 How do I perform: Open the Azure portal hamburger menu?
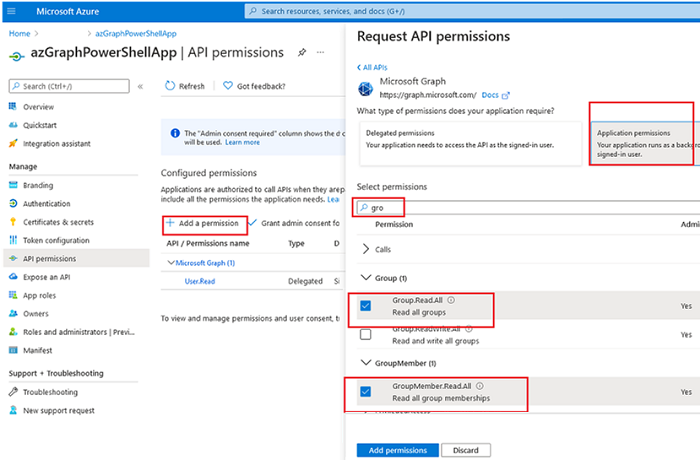click(15, 12)
